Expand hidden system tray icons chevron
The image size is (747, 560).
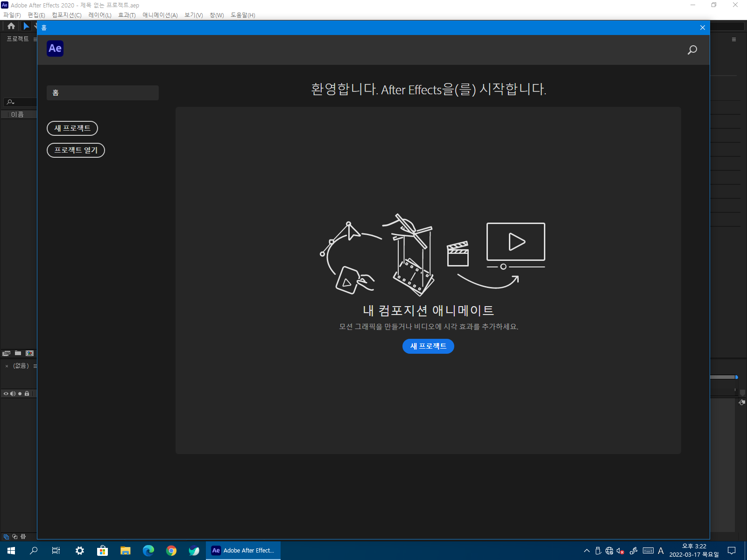click(x=587, y=551)
